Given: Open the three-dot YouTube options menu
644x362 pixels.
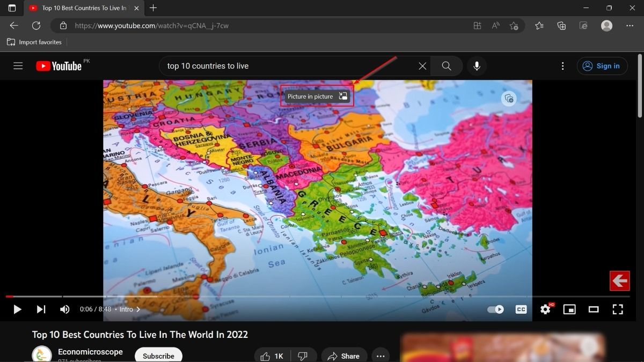Looking at the screenshot, I should tap(562, 65).
